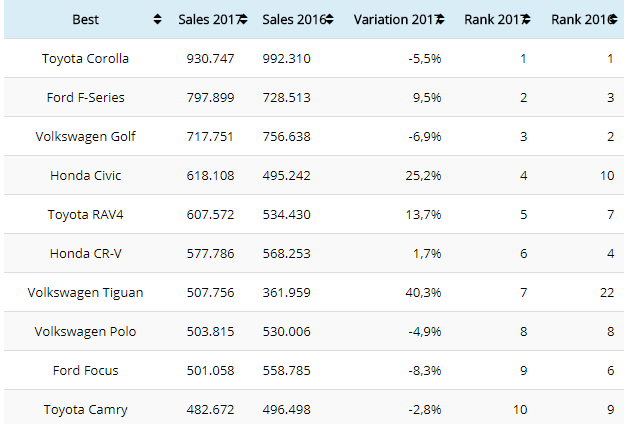Image resolution: width=632 pixels, height=424 pixels.
Task: Click the -5,5% variation cell
Action: tap(425, 59)
